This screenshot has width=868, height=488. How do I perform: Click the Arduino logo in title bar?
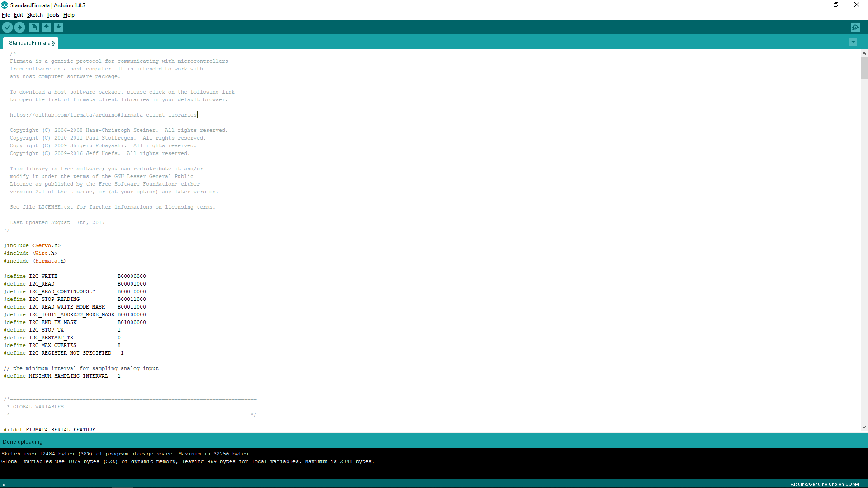[x=5, y=5]
